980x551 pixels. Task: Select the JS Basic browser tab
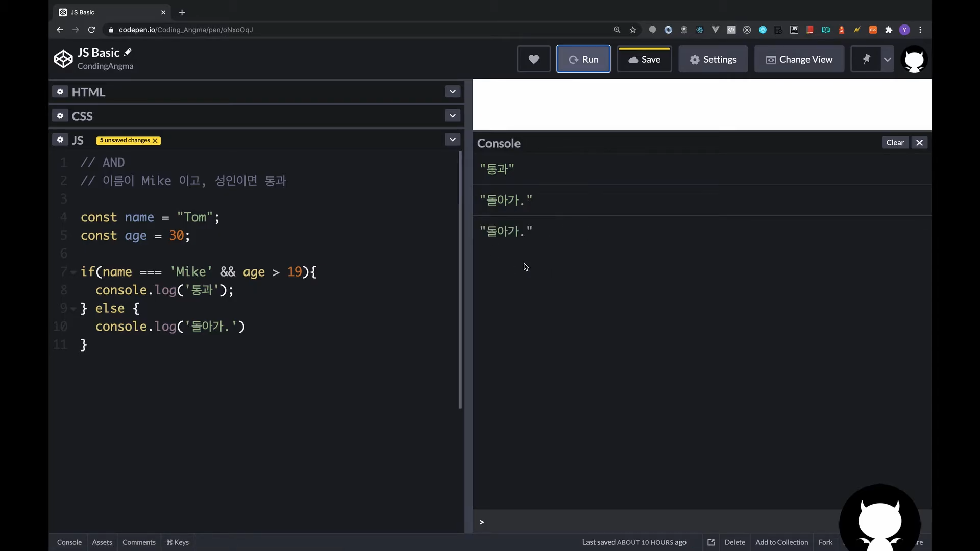tap(112, 12)
